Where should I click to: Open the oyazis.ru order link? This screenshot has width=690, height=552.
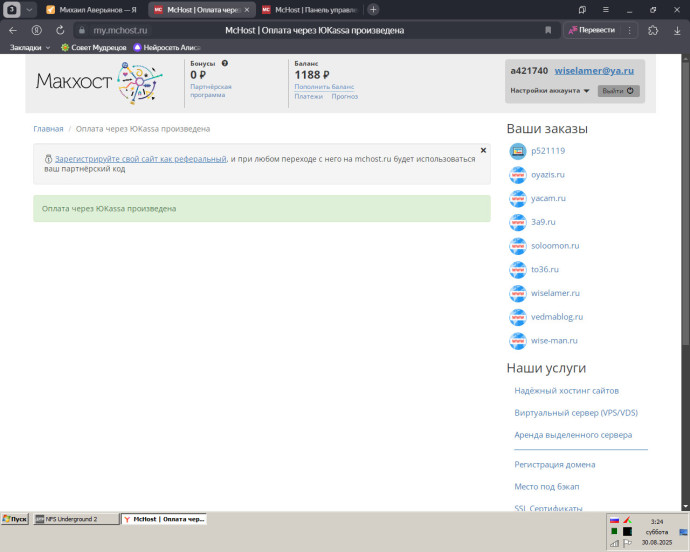click(x=547, y=175)
